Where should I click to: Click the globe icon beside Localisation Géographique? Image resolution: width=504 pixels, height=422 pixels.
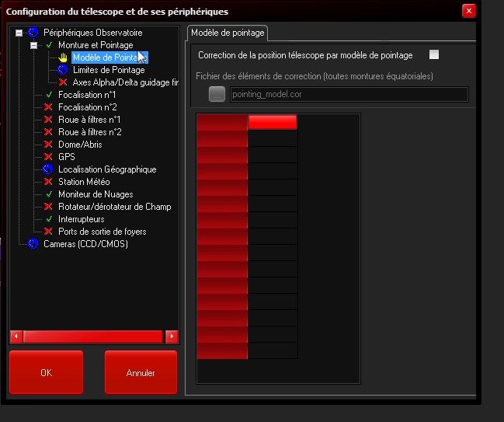click(48, 169)
